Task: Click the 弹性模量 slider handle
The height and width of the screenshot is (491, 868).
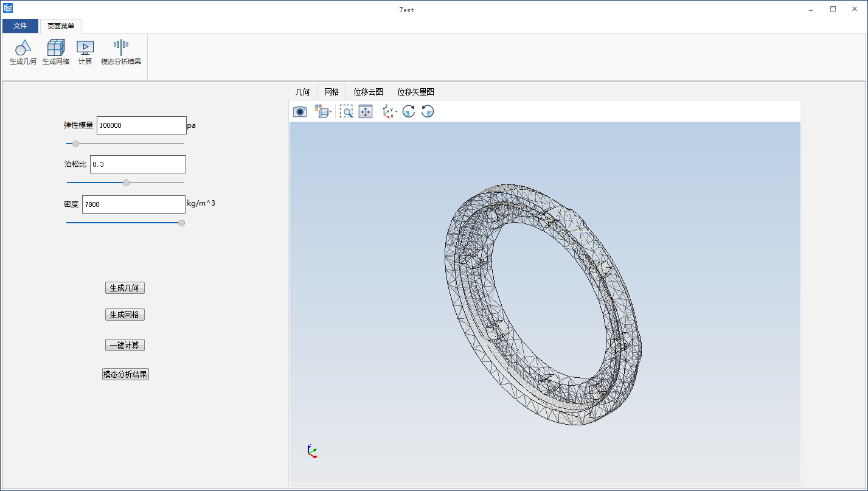Action: pyautogui.click(x=75, y=144)
